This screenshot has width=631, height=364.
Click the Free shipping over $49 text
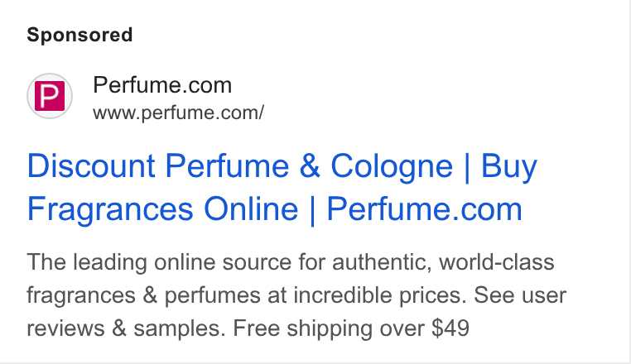tap(351, 328)
